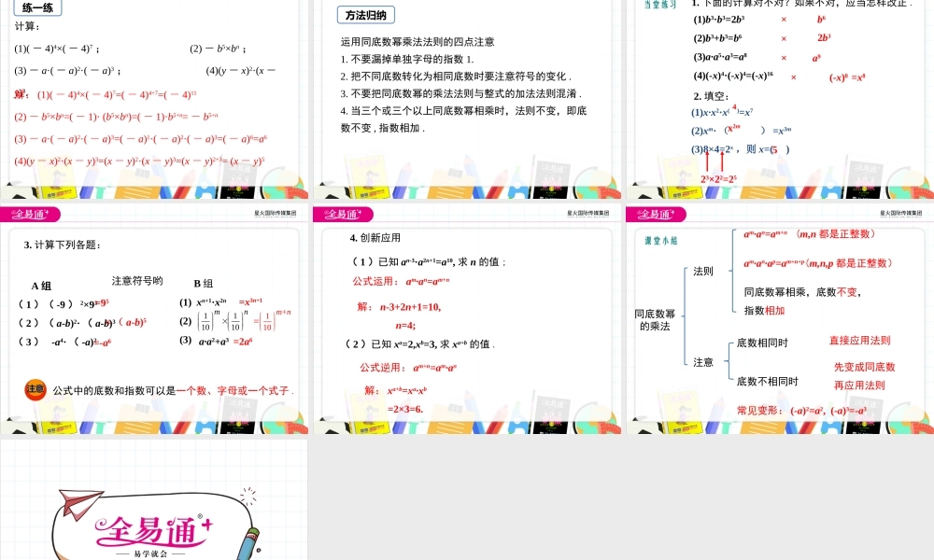Image resolution: width=934 pixels, height=560 pixels.
Task: Select answer choice (5) for the x value
Action: (775, 150)
